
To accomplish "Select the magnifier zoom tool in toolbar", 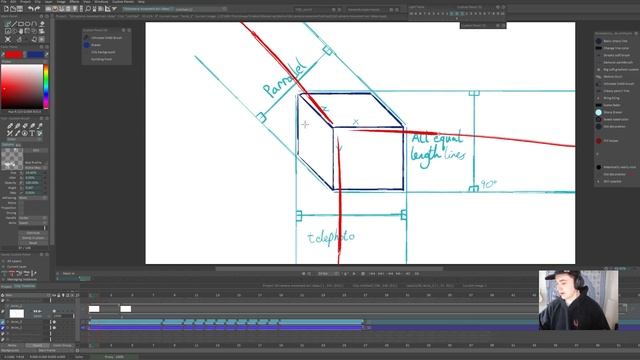I will [x=88, y=9].
